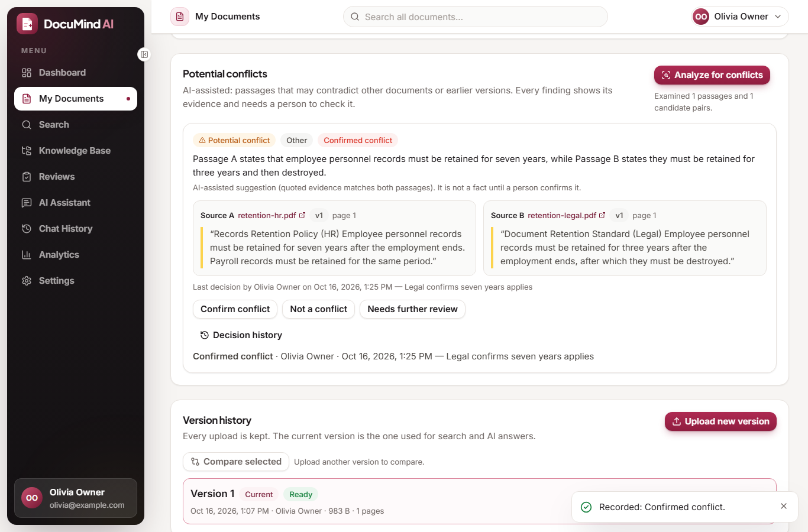Click the magnifier icon in the search bar
The image size is (808, 532).
tap(355, 17)
